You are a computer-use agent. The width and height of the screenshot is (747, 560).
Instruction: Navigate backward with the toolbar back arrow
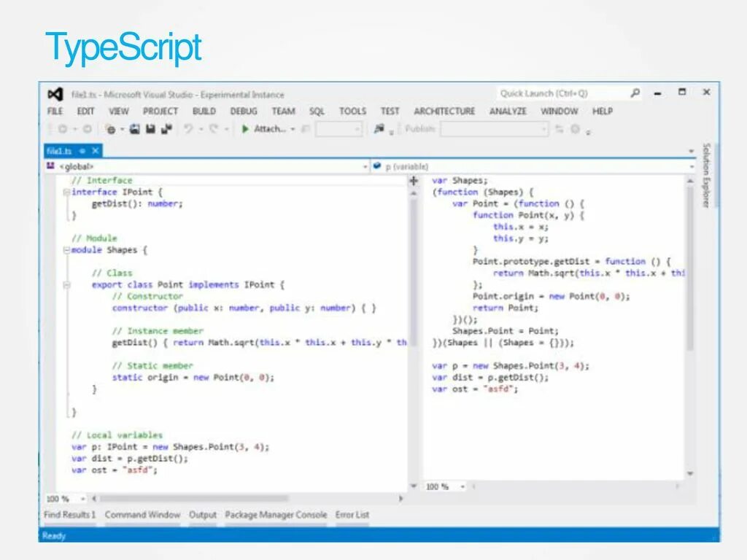pos(63,129)
